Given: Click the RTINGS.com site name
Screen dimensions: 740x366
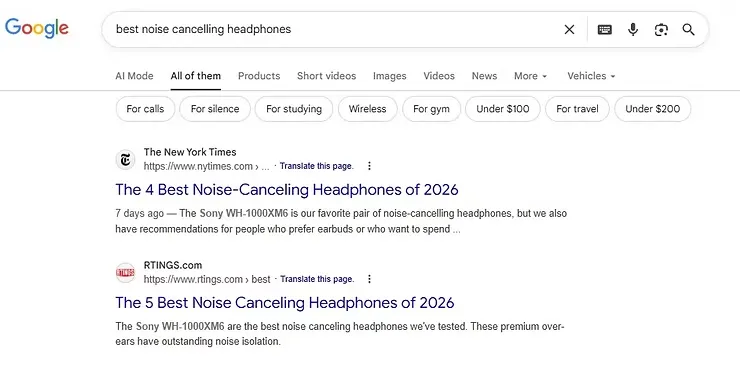Looking at the screenshot, I should click(x=173, y=265).
